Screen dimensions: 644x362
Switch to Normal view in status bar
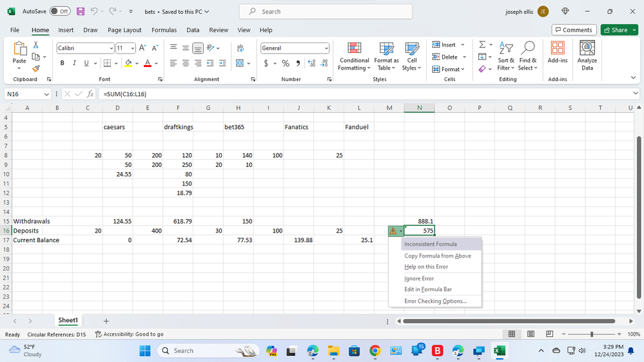click(512, 334)
